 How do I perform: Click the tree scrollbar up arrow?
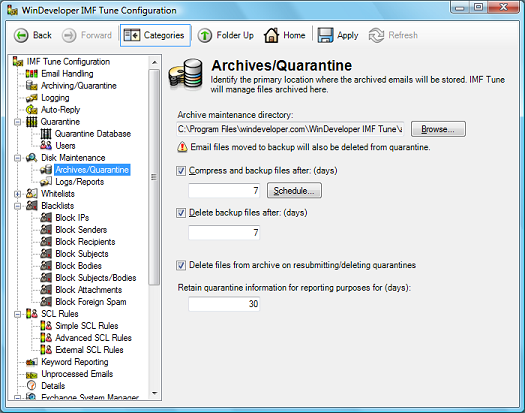[154, 62]
